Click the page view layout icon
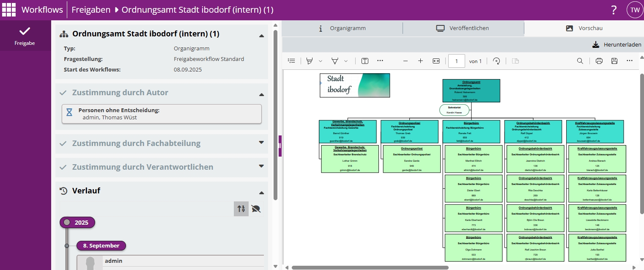Screen dimensions: 644x270 [515, 61]
